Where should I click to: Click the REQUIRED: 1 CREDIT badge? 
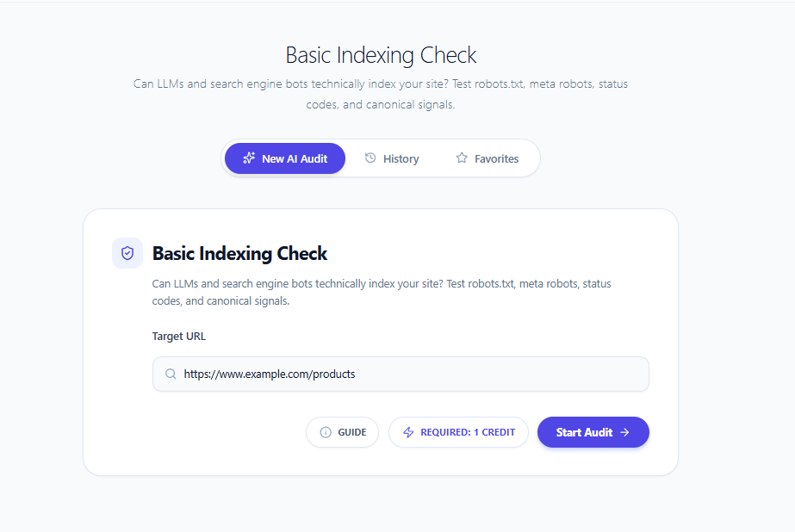tap(458, 431)
